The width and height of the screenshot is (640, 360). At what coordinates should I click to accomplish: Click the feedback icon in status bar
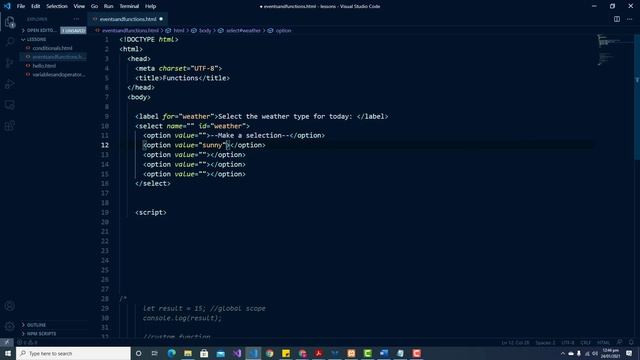(x=619, y=342)
